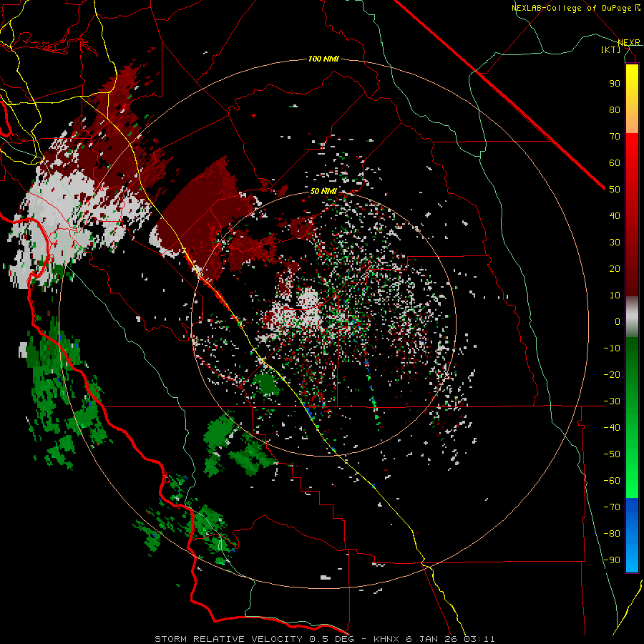This screenshot has width=644, height=644.
Task: Select the 40 value on the velocity legend
Action: point(615,215)
